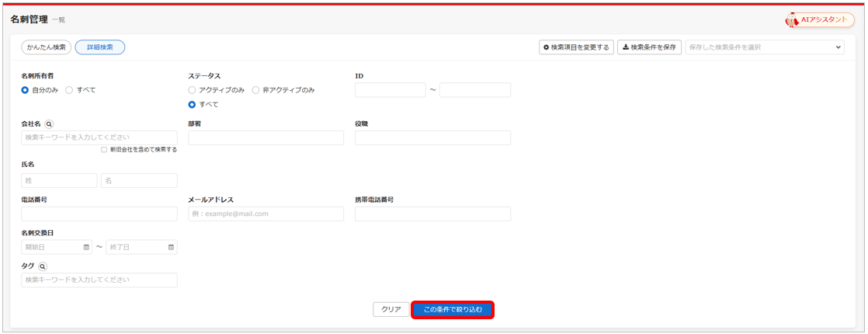Click the 検索項目を変更する button
Image resolution: width=868 pixels, height=334 pixels.
(x=576, y=47)
